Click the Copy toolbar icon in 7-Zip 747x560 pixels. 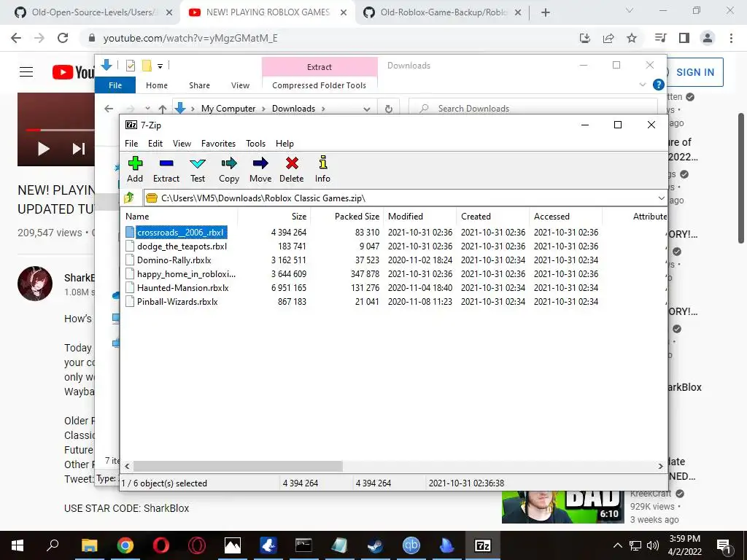pos(228,169)
